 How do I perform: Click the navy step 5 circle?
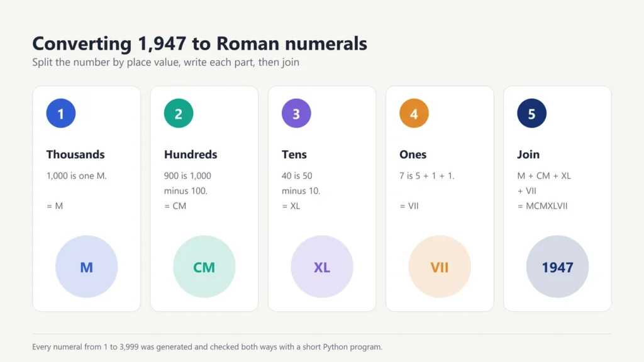coord(531,113)
